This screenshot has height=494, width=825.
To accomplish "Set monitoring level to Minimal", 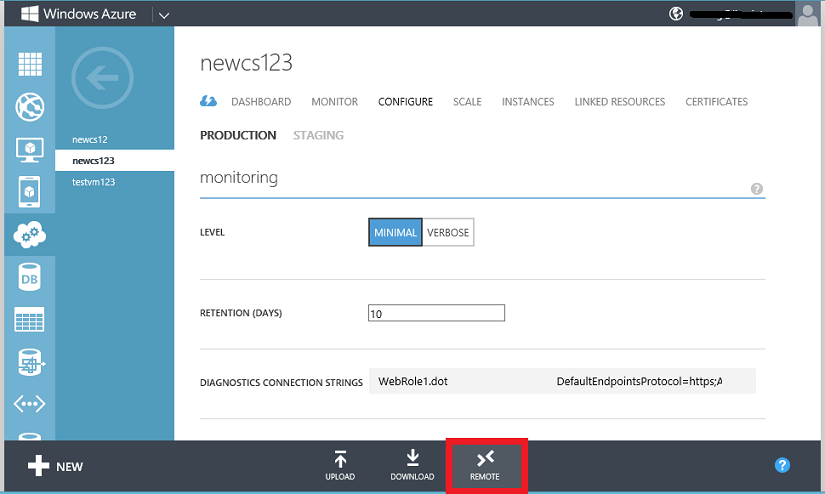I will click(395, 232).
